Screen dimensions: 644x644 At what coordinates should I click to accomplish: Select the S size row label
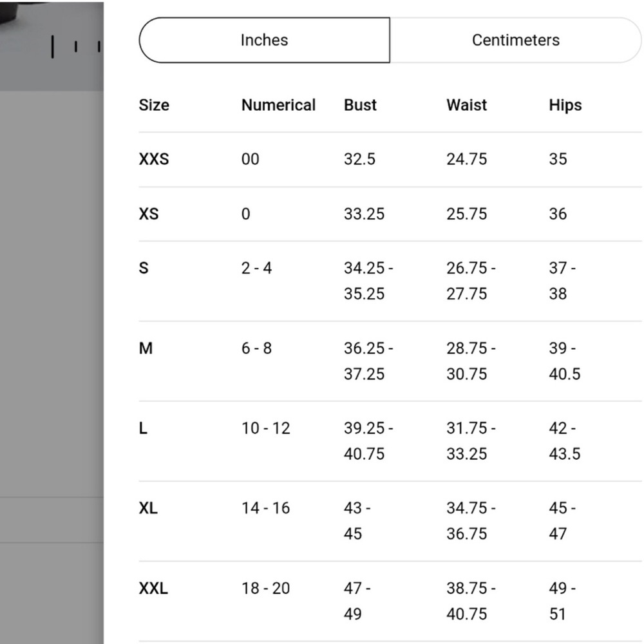pyautogui.click(x=144, y=268)
